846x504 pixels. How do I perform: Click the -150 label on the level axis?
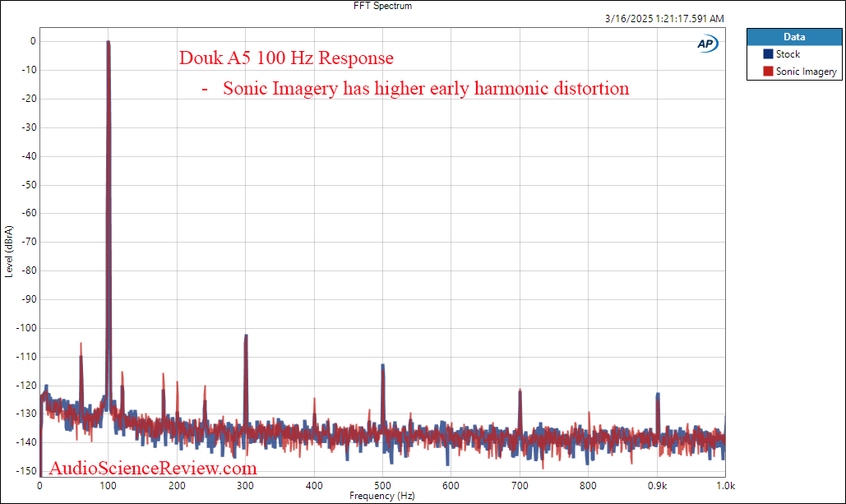pyautogui.click(x=26, y=470)
